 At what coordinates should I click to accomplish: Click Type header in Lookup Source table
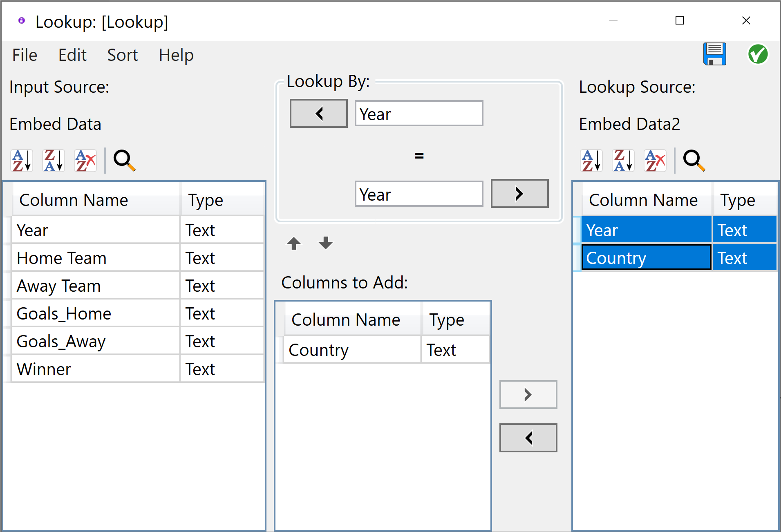pos(745,200)
